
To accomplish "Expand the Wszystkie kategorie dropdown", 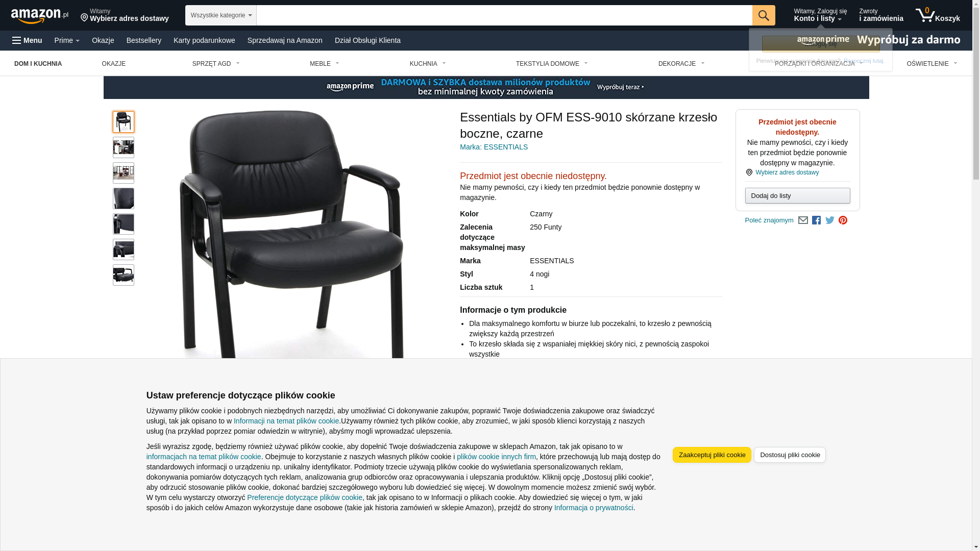I will pos(221,15).
